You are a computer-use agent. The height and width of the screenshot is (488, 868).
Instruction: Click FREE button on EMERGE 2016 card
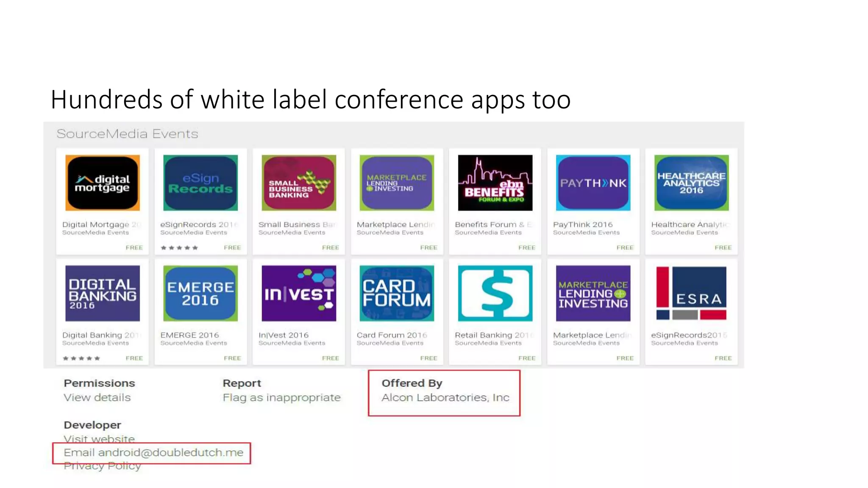click(232, 358)
